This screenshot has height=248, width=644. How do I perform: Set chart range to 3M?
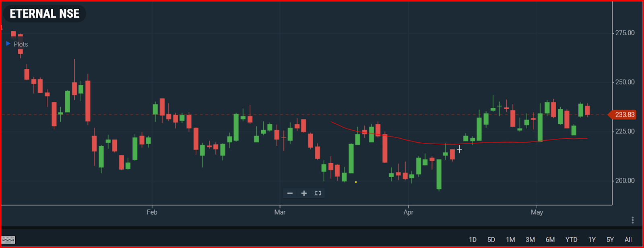tap(530, 240)
